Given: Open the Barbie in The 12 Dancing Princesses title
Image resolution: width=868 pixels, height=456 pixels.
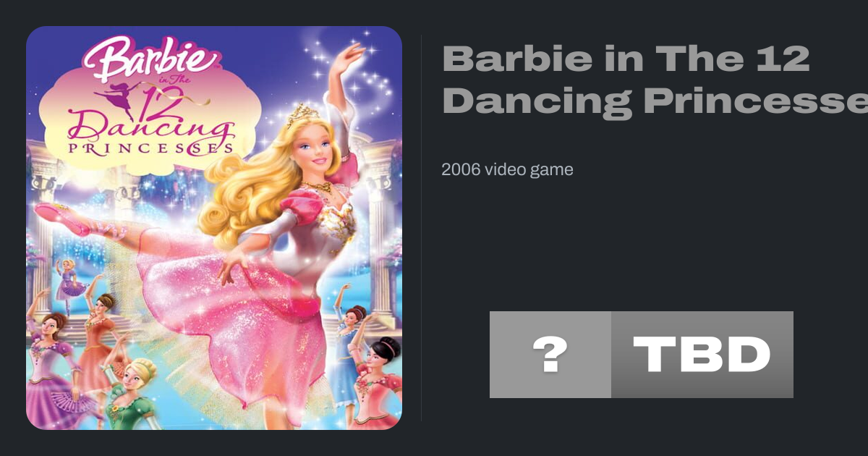Looking at the screenshot, I should click(655, 80).
